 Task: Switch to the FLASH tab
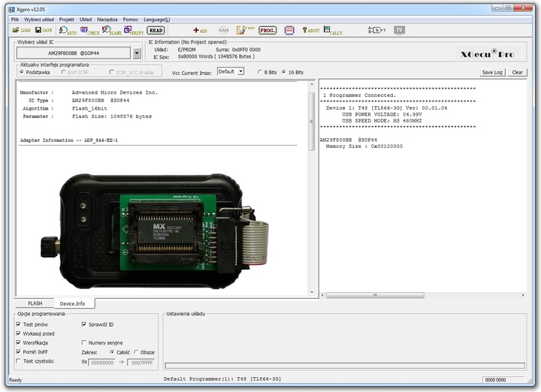pos(35,303)
